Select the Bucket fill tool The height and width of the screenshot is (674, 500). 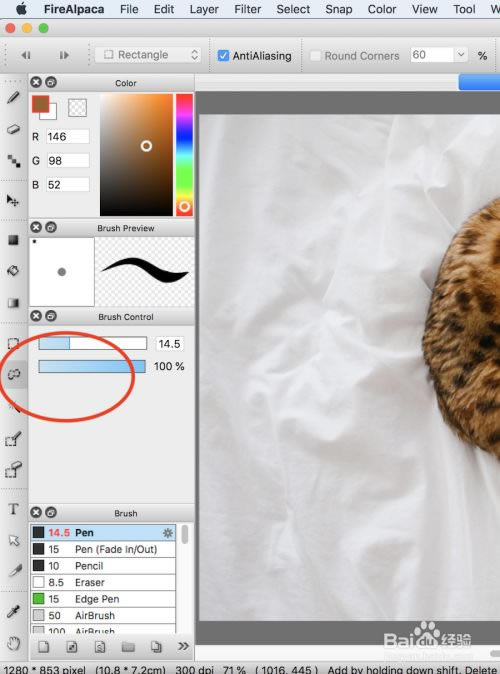coord(13,271)
